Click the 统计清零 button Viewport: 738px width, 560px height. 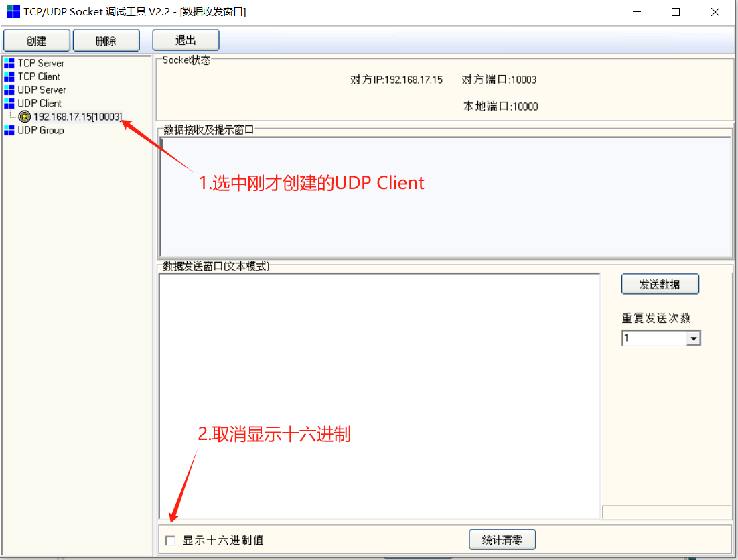[502, 540]
